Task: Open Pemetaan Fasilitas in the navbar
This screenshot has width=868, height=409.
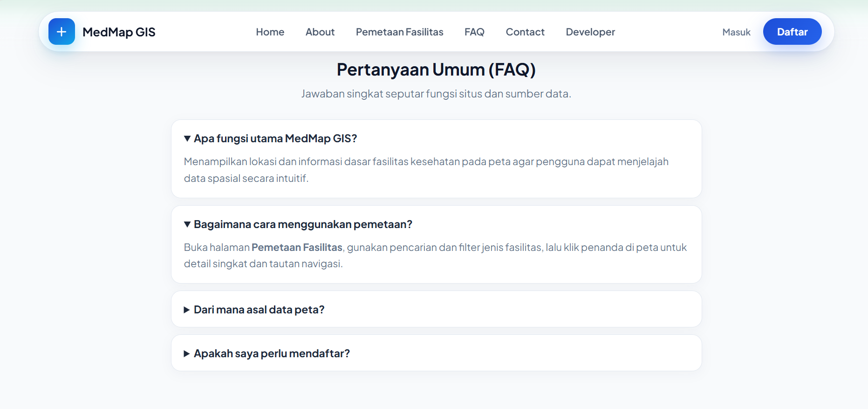Action: coord(399,32)
